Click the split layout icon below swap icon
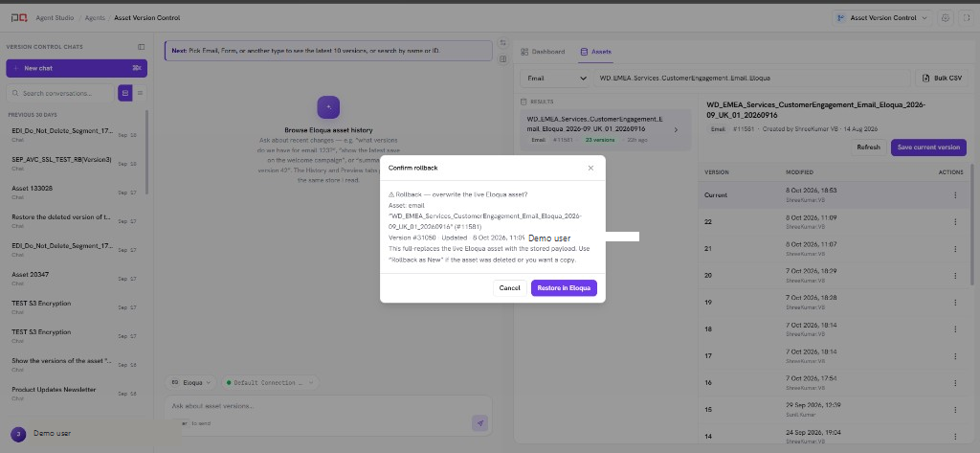Screen dimensions: 980x453 pos(502,58)
